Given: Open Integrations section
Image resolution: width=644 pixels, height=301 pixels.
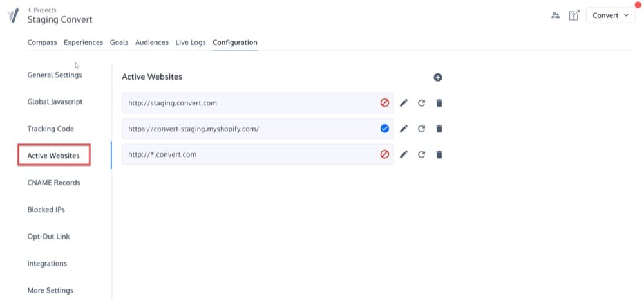Looking at the screenshot, I should tap(47, 263).
